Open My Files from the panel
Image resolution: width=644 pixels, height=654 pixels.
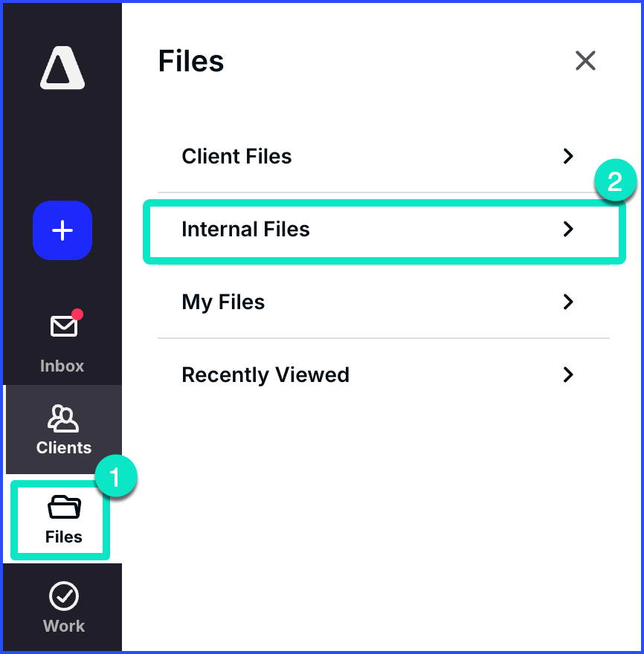pos(223,302)
